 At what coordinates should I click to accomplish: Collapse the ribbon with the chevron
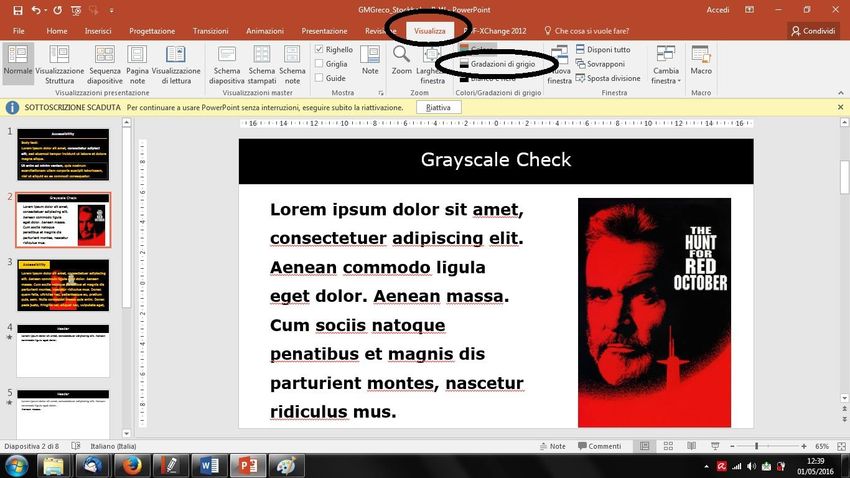841,93
